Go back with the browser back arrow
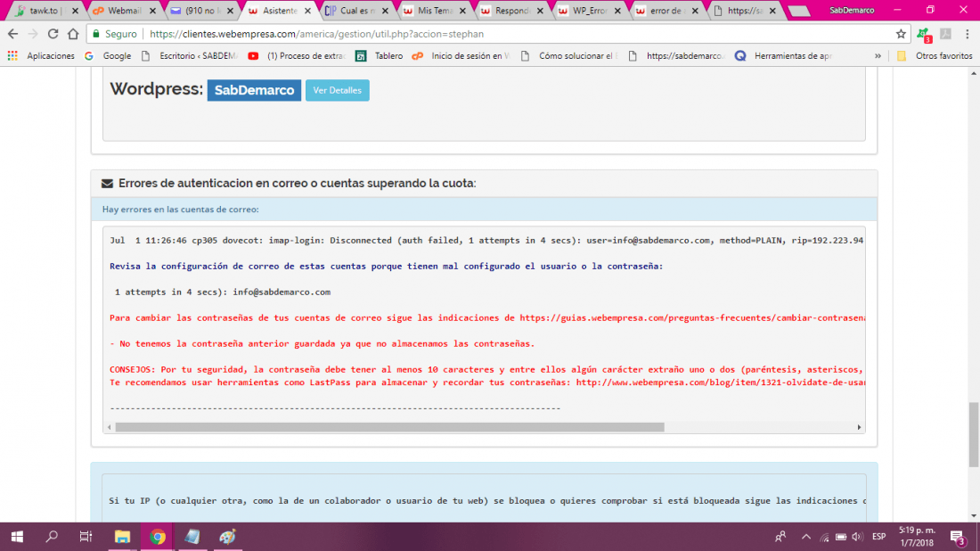The height and width of the screenshot is (551, 980). (12, 34)
